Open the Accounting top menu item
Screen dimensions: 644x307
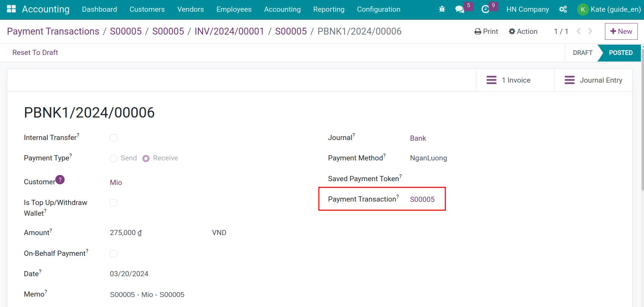pos(282,9)
